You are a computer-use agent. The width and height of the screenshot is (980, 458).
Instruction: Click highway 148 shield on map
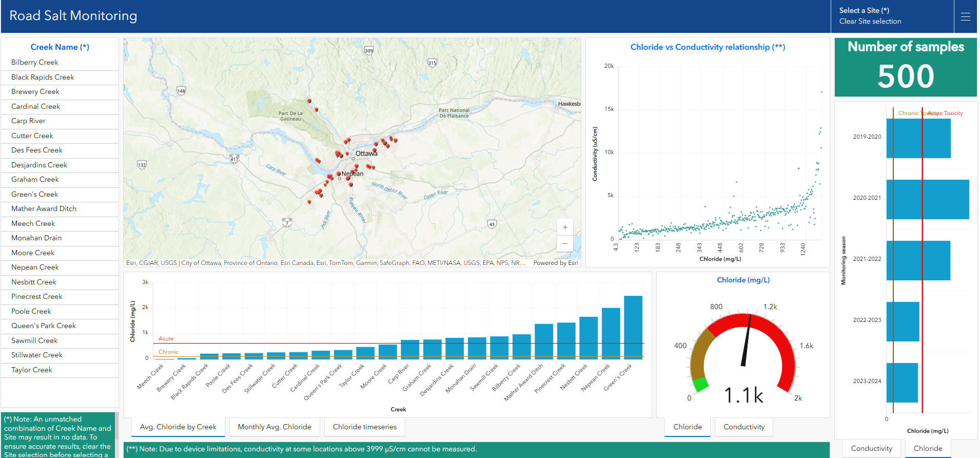(x=181, y=91)
